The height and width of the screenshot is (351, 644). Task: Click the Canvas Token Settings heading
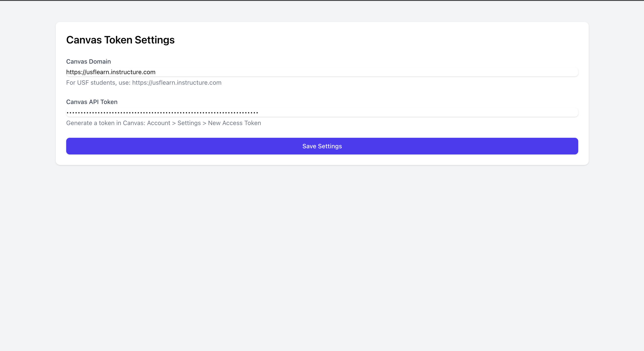(120, 40)
